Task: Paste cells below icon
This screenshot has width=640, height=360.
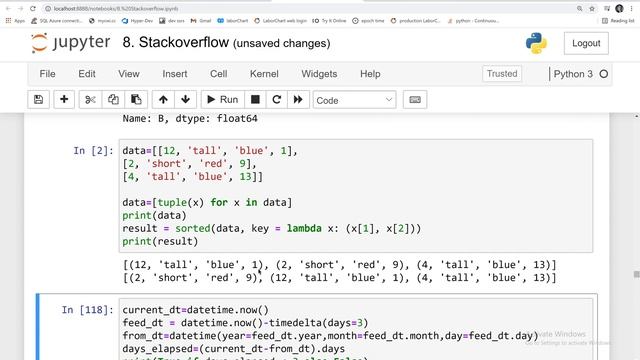Action: click(x=136, y=100)
